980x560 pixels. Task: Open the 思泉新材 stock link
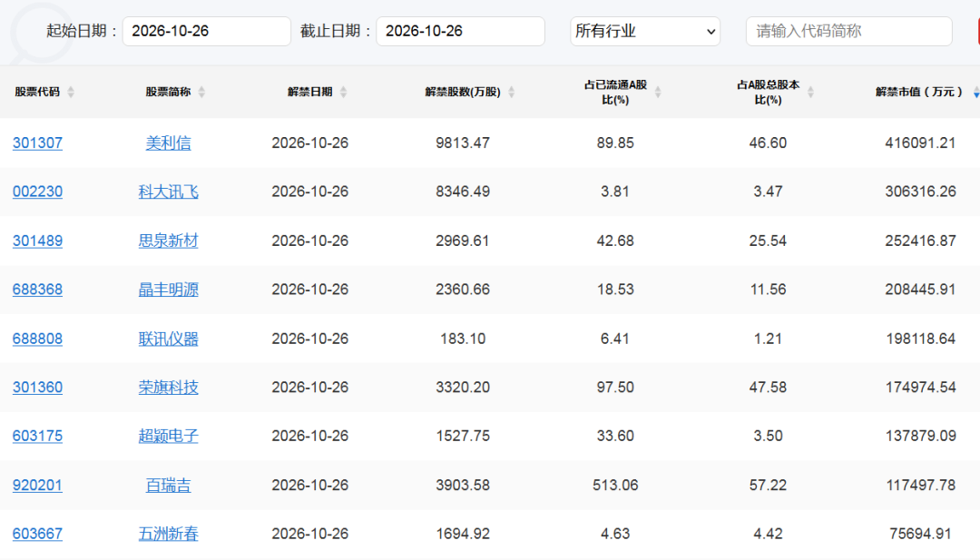(168, 241)
